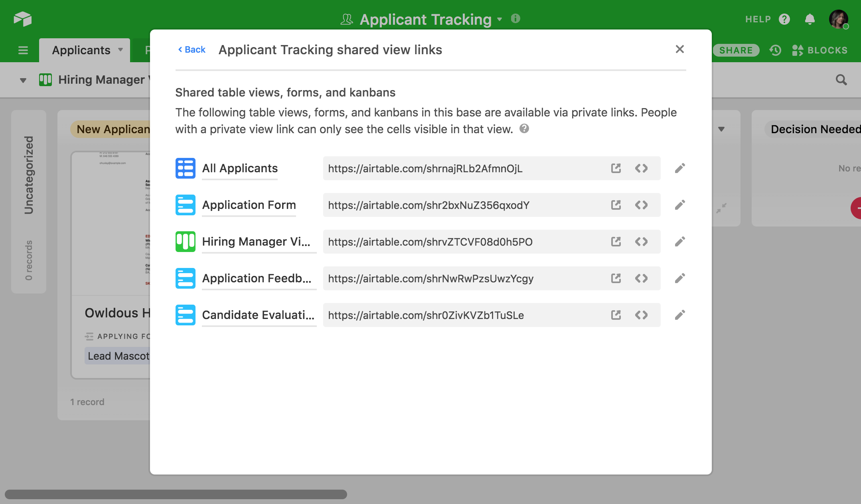Click the Hiring Manager view name
This screenshot has width=861, height=504.
(103, 80)
